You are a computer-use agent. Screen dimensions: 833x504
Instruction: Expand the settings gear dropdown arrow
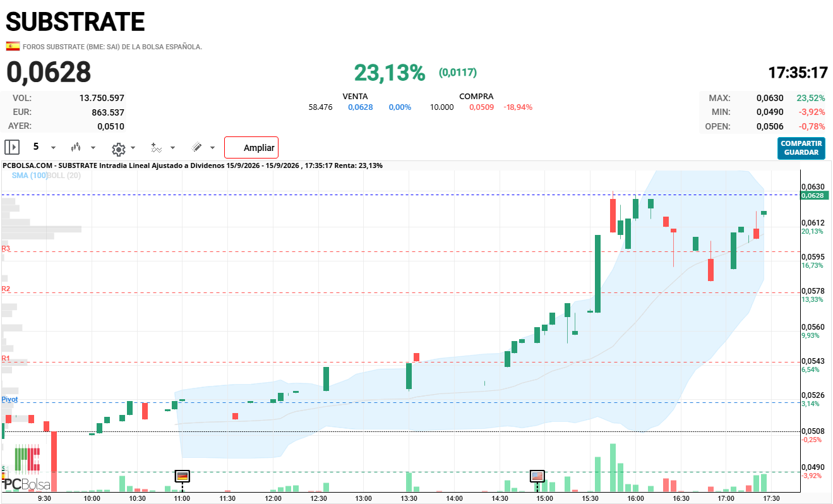[x=133, y=148]
